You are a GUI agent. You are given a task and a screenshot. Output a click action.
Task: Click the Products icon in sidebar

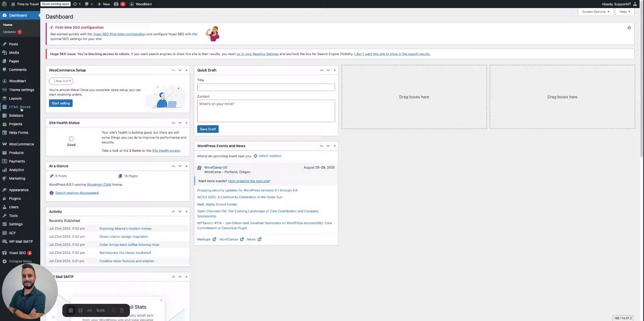(4, 152)
